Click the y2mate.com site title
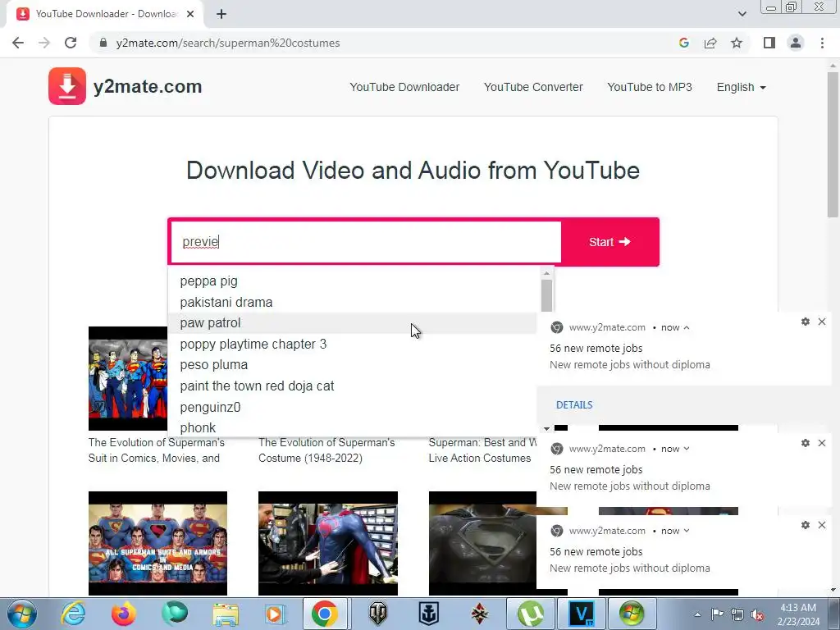Screen dimensions: 840x630 148,86
